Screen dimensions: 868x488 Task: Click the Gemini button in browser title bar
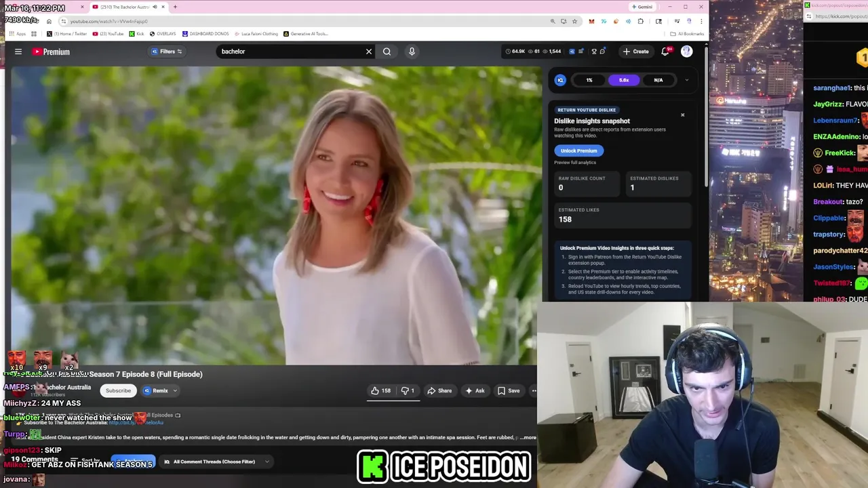coord(642,7)
